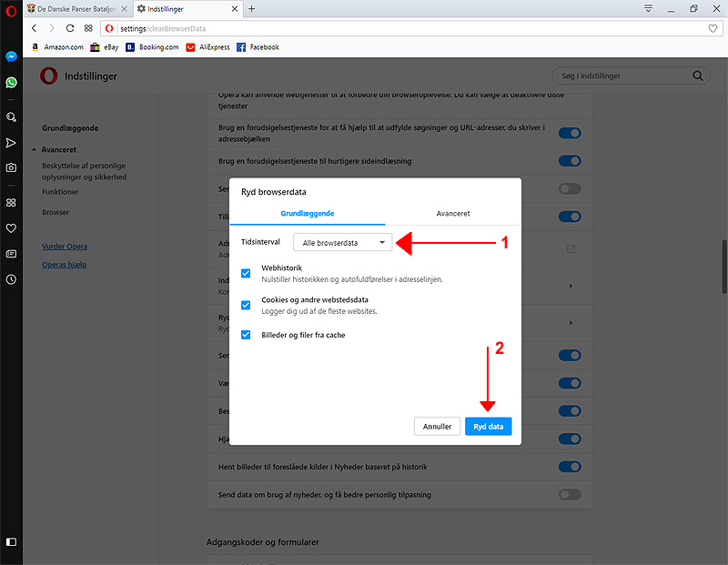The image size is (728, 565).
Task: Open History clock icon in sidebar
Action: coord(11,279)
